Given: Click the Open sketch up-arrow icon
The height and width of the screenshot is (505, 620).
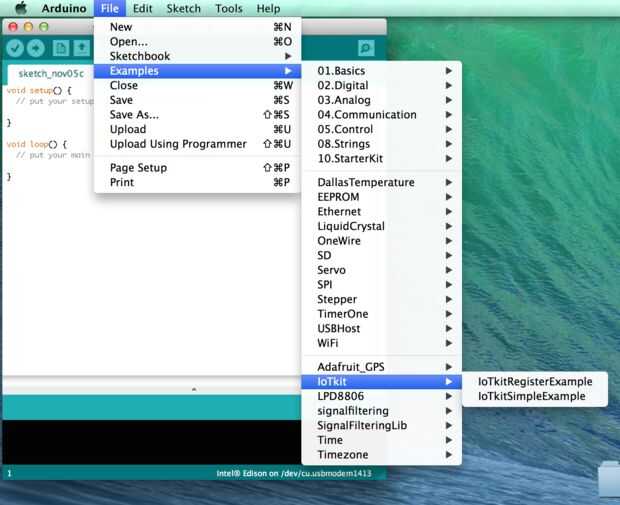Looking at the screenshot, I should [82, 48].
